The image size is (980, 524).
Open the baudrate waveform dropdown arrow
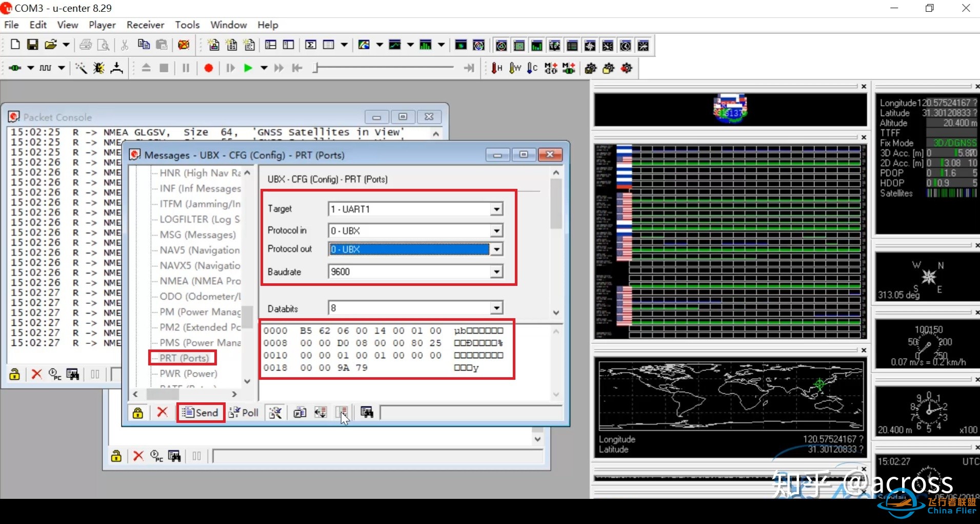pos(61,68)
